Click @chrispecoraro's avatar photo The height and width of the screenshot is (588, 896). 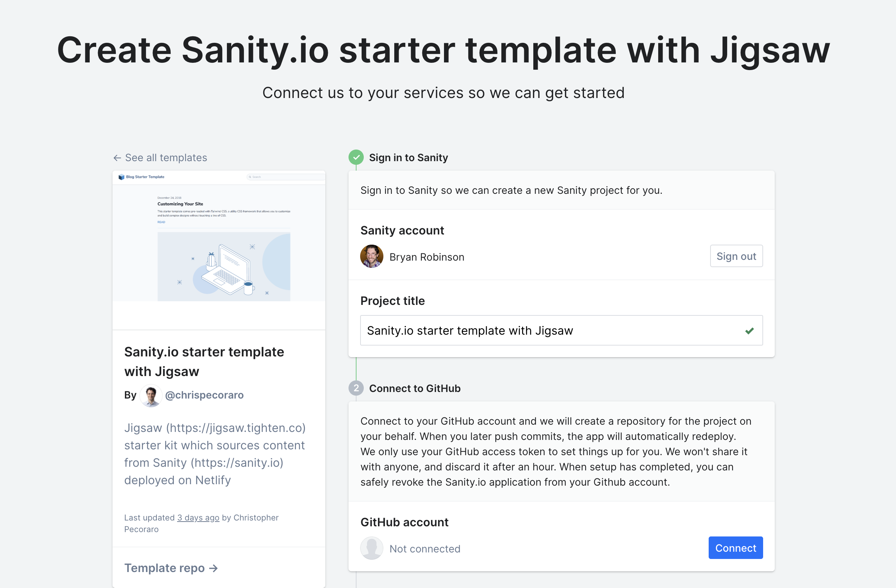[x=150, y=395]
